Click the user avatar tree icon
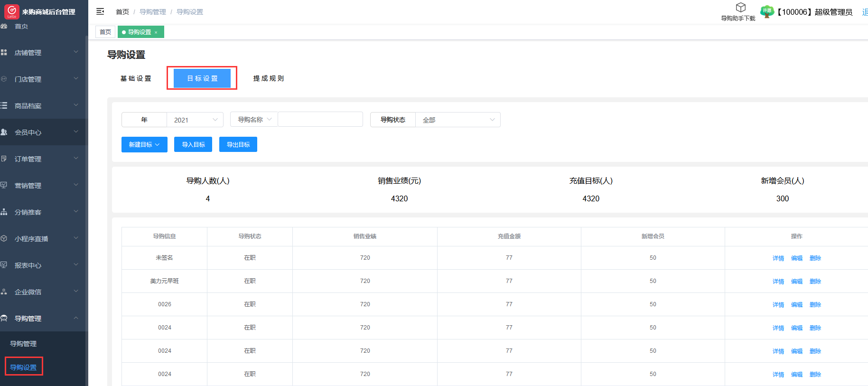Screen dimensions: 868x386 pyautogui.click(x=766, y=11)
